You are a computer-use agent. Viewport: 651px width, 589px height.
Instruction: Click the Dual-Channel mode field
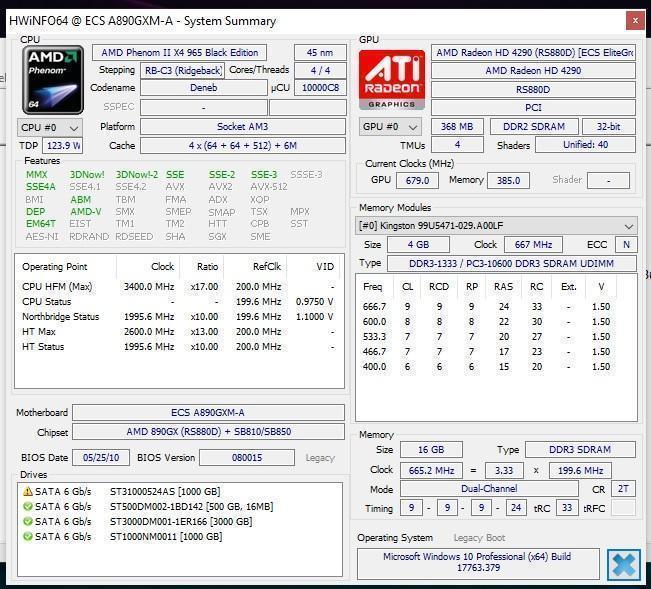pyautogui.click(x=489, y=489)
